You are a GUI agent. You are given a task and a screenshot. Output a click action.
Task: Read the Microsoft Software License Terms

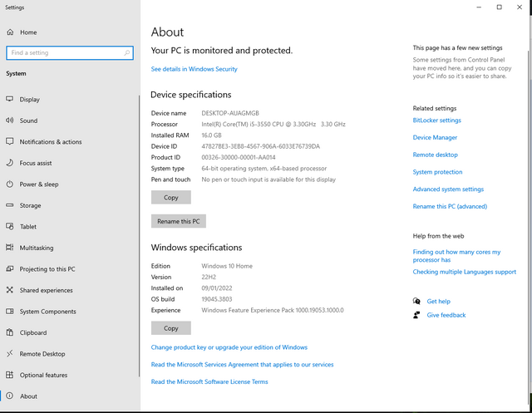coord(209,381)
